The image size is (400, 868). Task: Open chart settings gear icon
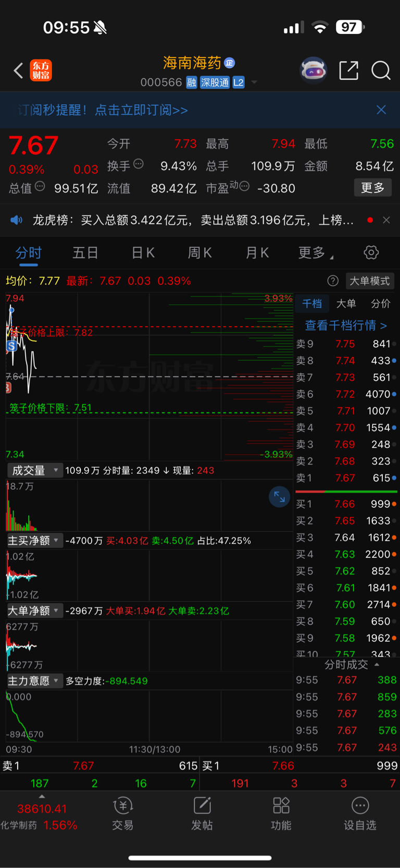371,253
